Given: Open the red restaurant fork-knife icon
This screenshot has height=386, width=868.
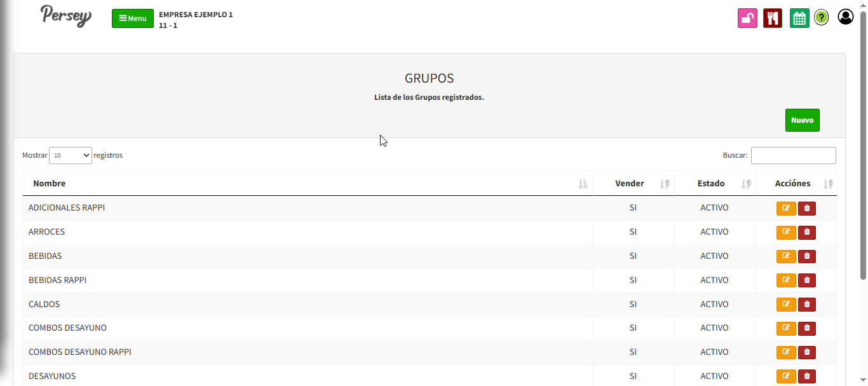Looking at the screenshot, I should 772,18.
